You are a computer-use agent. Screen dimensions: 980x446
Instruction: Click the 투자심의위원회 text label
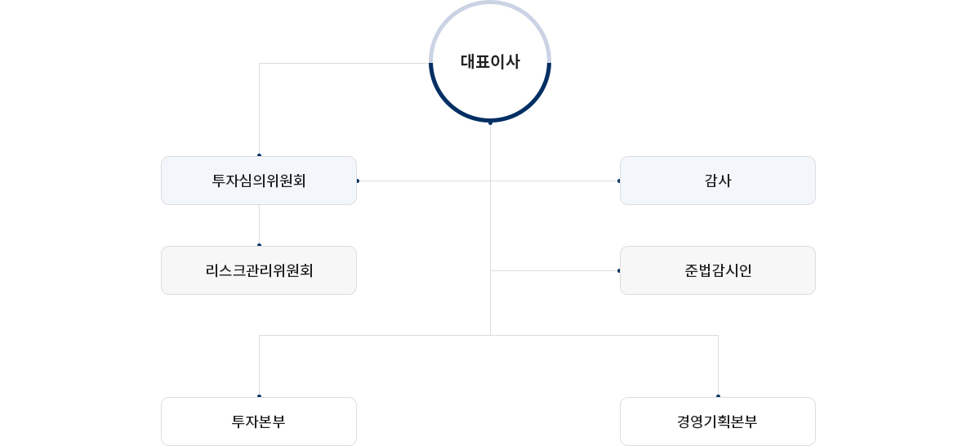[259, 181]
